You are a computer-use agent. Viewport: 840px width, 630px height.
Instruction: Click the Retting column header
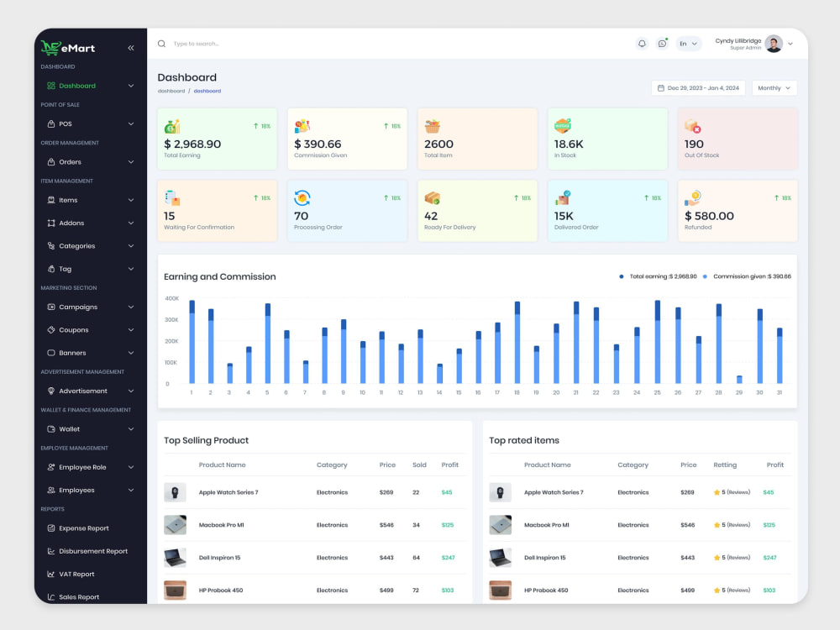(x=725, y=465)
